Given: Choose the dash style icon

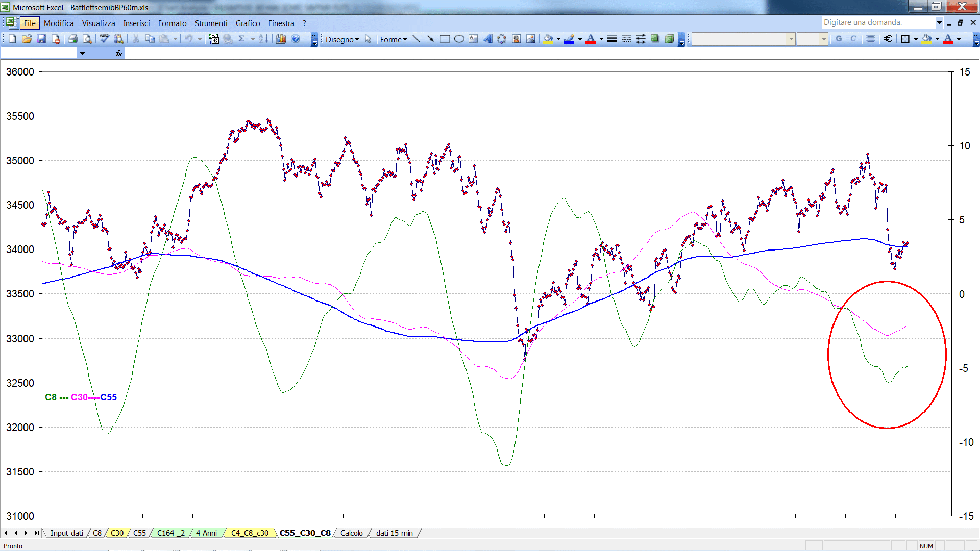Looking at the screenshot, I should [626, 39].
